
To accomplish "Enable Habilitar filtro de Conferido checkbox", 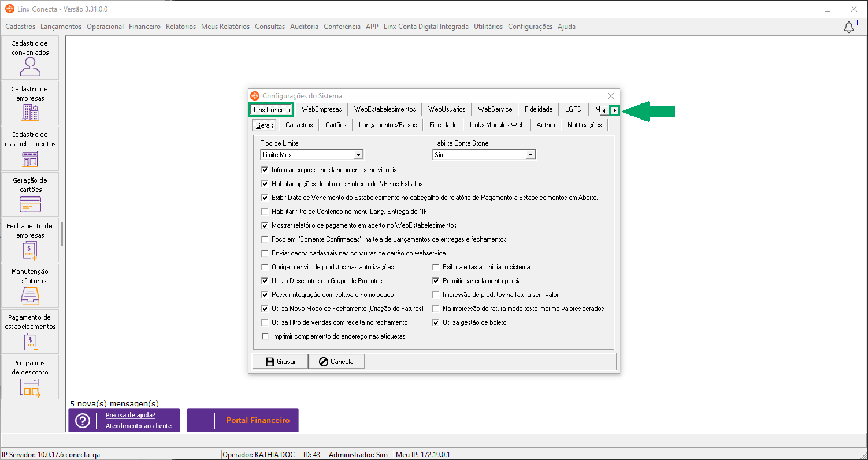I will tap(265, 212).
